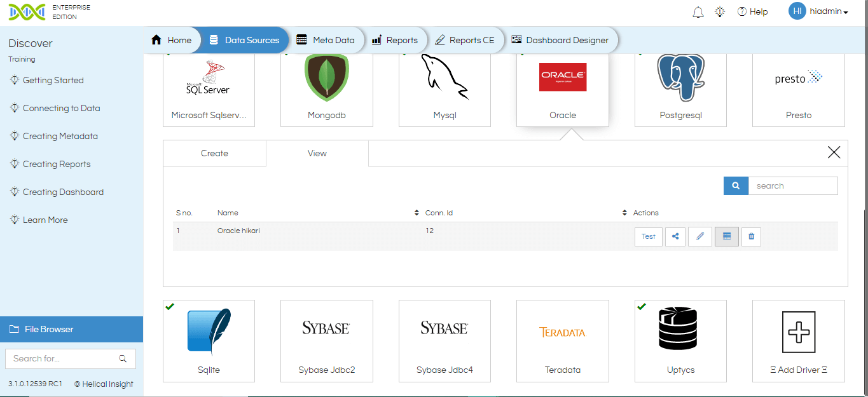Open the Help link
The height and width of the screenshot is (397, 868).
pos(753,11)
